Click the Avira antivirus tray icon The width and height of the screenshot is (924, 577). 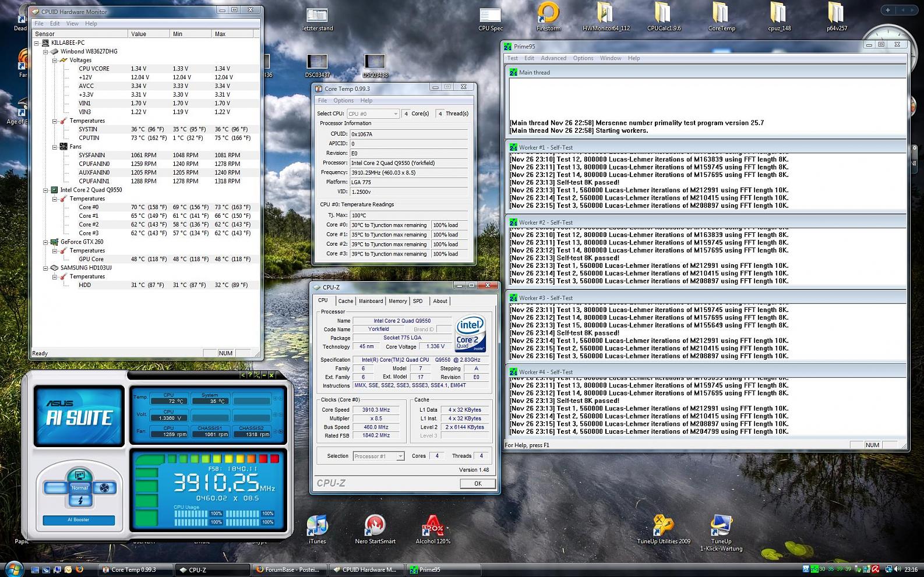[876, 569]
